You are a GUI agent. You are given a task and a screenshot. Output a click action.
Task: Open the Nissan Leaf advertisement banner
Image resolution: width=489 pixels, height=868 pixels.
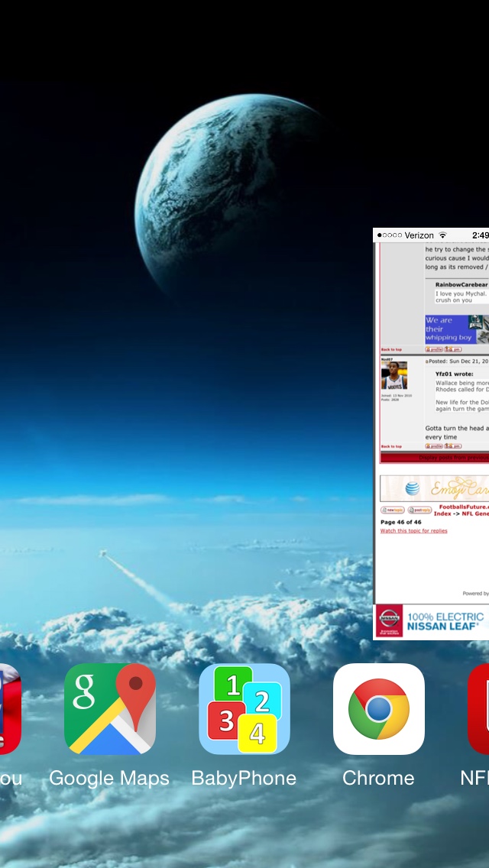(x=431, y=620)
